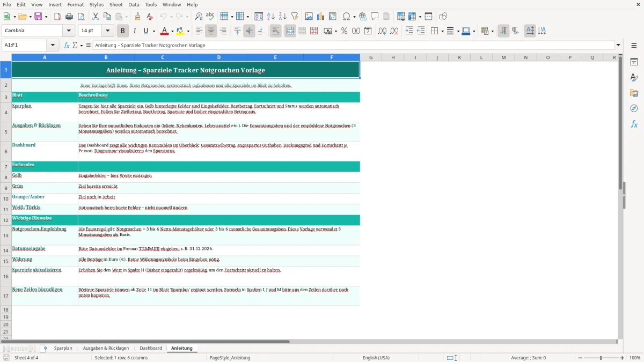
Task: Click the zoom in plus button
Action: click(x=622, y=358)
